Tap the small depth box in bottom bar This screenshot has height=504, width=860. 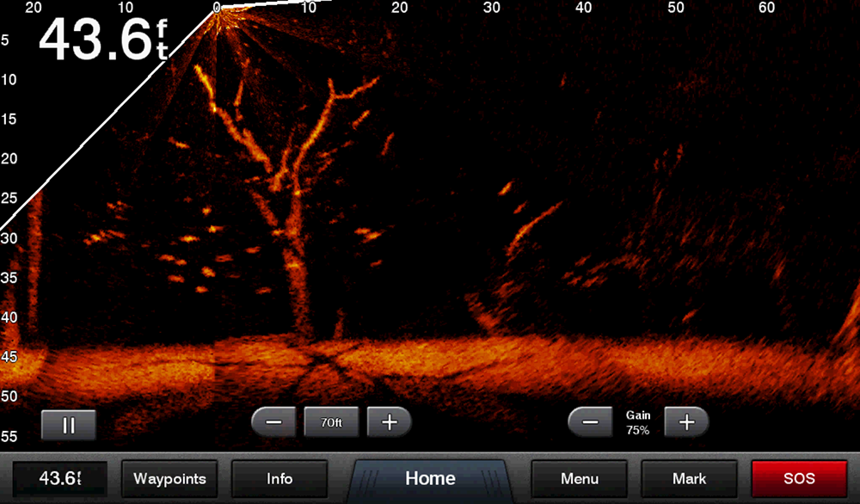point(59,478)
